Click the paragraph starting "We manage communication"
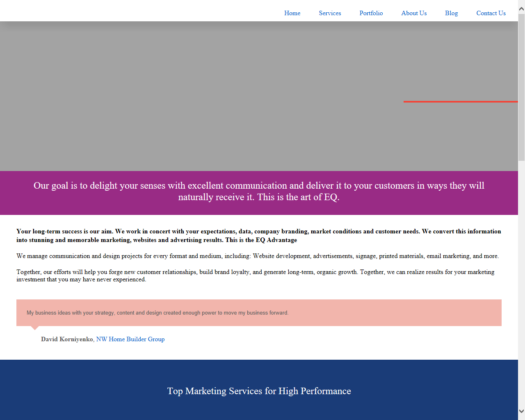Viewport: 525px width, 420px height. (x=258, y=256)
